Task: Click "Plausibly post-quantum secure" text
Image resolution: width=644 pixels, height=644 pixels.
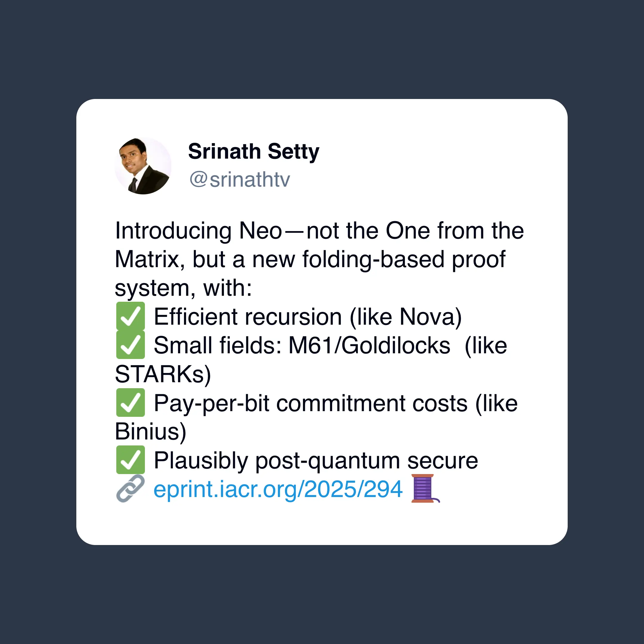Action: (x=316, y=461)
